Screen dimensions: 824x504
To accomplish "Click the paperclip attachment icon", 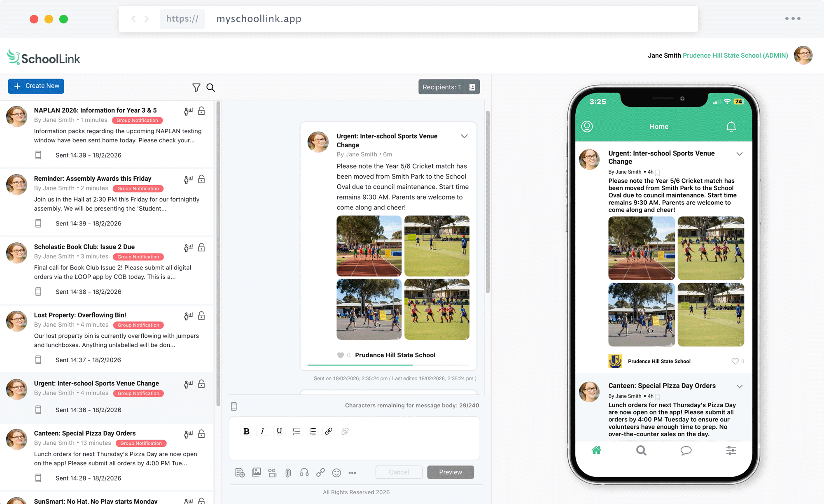I will (288, 473).
